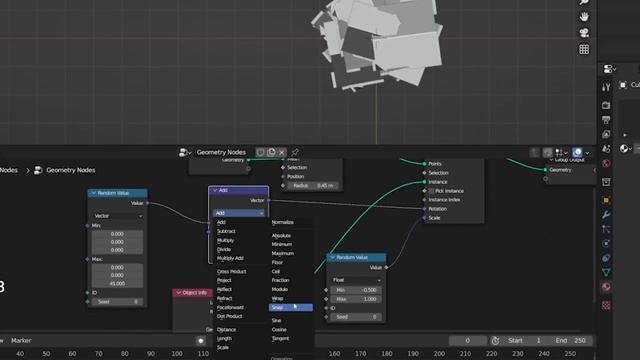Collapse the Float Random Value node
640x360 pixels.
point(332,258)
